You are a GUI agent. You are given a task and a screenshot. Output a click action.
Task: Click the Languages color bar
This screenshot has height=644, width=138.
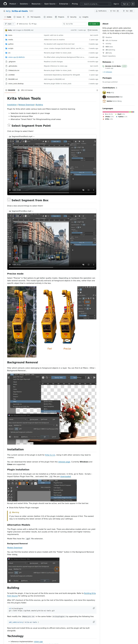click(118, 112)
